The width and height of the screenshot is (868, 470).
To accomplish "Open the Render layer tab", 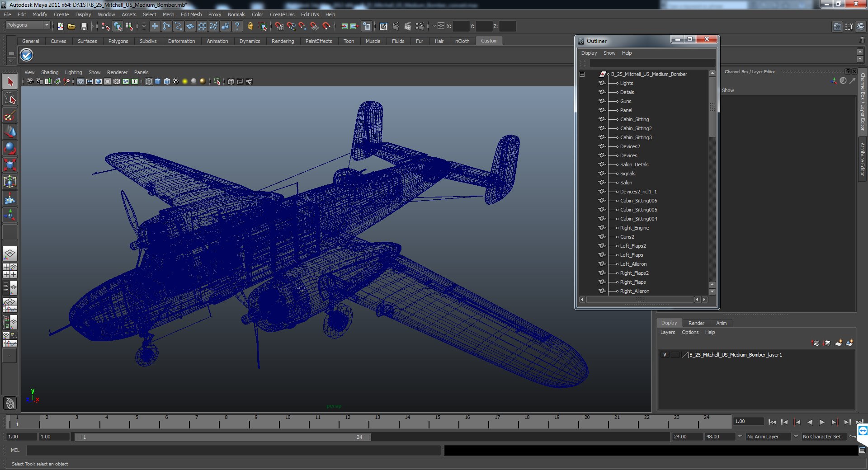I will point(696,323).
